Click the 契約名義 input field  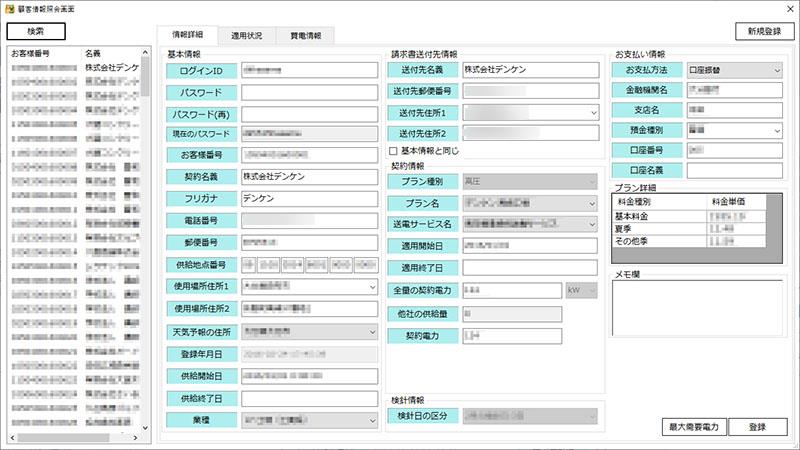click(x=310, y=177)
